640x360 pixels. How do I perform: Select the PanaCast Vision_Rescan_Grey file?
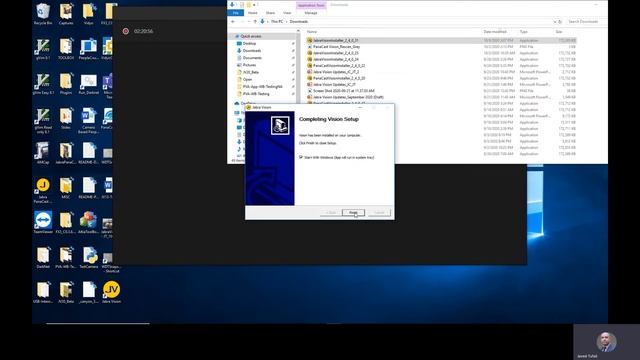(336, 47)
